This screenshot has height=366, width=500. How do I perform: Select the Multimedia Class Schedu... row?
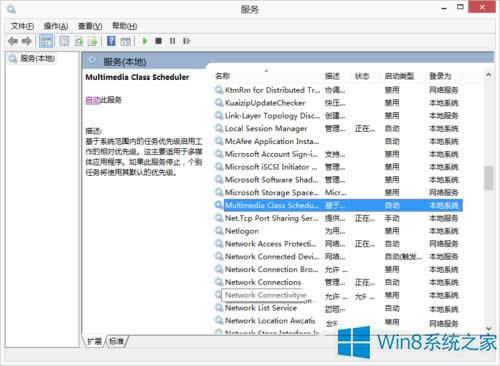coord(338,205)
